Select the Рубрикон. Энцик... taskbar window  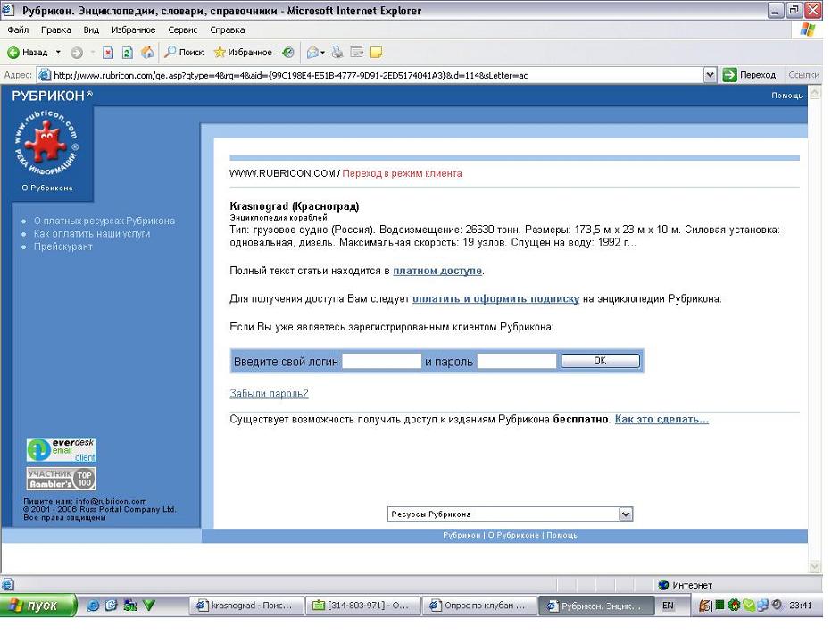tap(595, 606)
